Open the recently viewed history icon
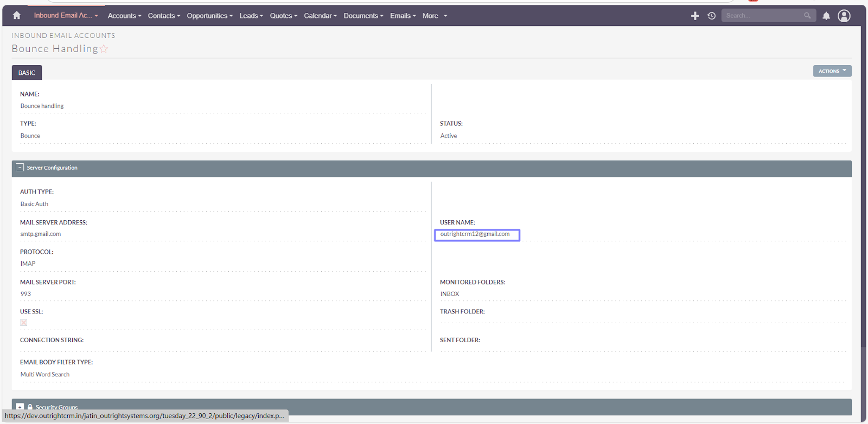 [x=712, y=16]
